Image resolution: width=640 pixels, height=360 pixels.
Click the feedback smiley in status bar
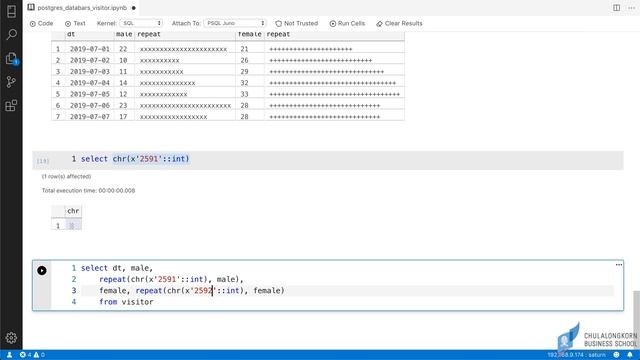point(616,355)
